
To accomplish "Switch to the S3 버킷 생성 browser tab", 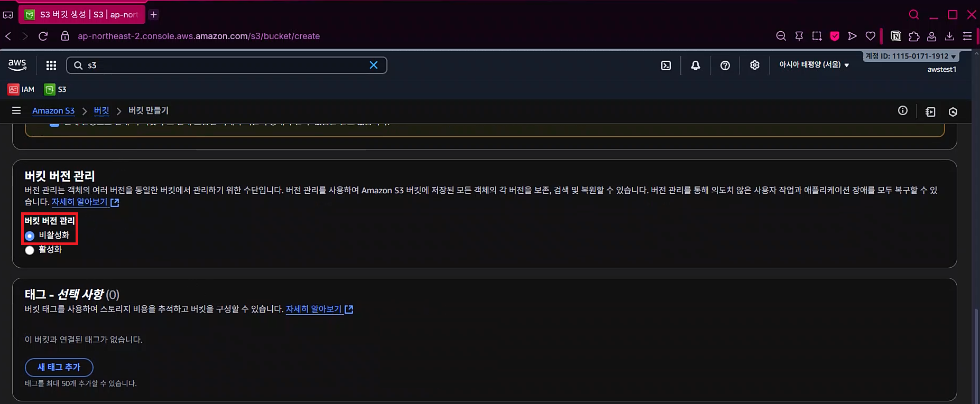I will [82, 15].
